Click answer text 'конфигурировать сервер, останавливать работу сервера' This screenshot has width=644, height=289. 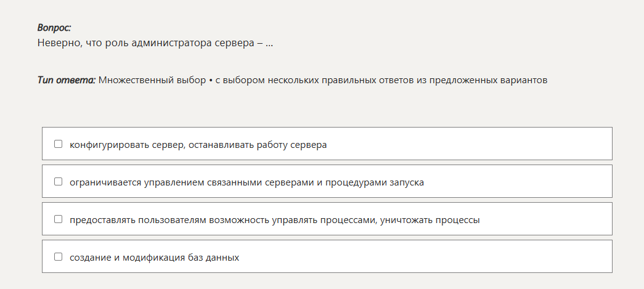tap(198, 145)
